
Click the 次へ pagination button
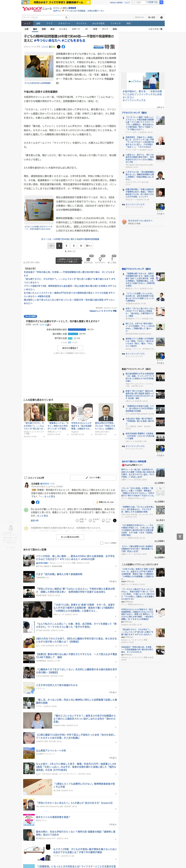(x=89, y=246)
